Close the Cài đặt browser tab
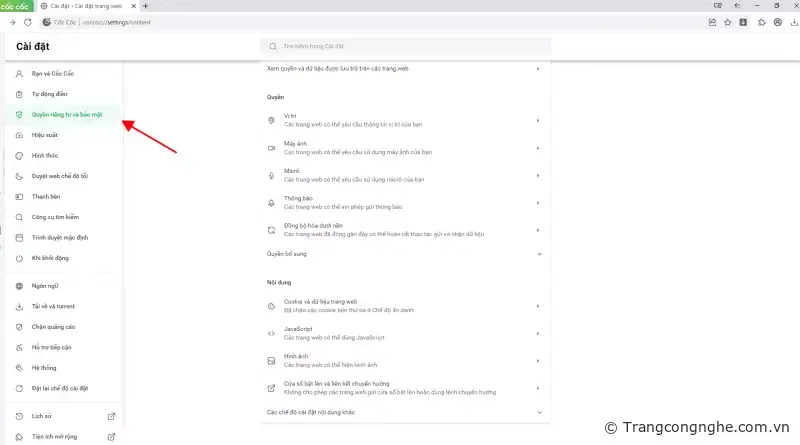Image resolution: width=800 pixels, height=445 pixels. coord(134,6)
